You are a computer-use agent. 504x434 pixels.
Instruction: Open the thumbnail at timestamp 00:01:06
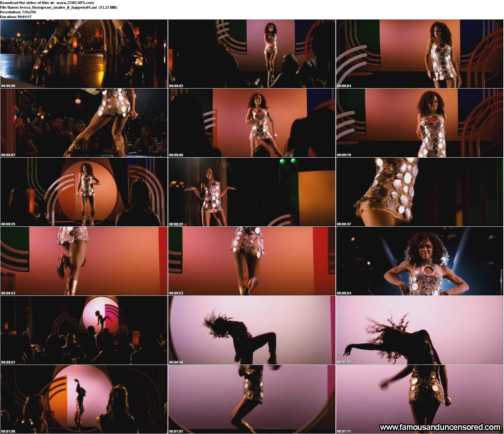(x=84, y=399)
